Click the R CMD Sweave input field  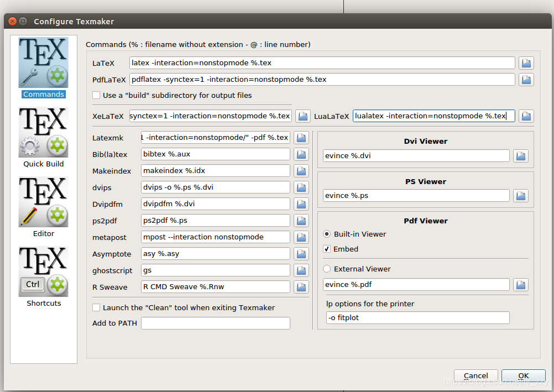(x=216, y=287)
